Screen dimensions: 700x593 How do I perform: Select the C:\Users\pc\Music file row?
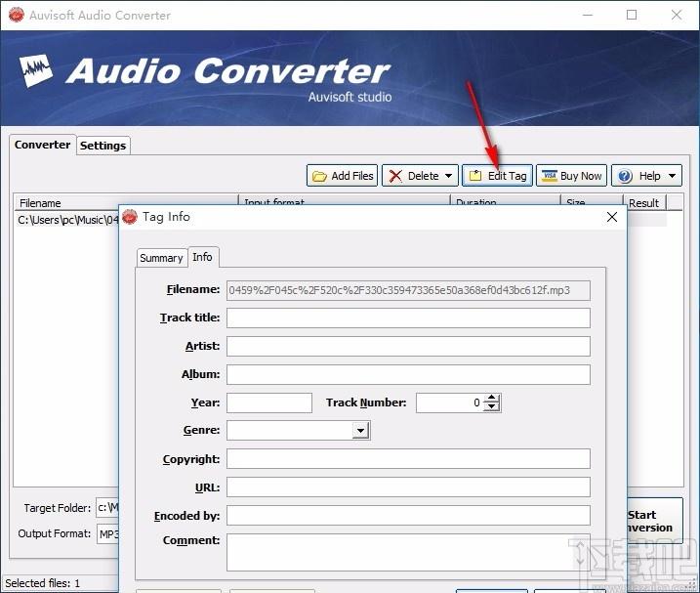(67, 220)
